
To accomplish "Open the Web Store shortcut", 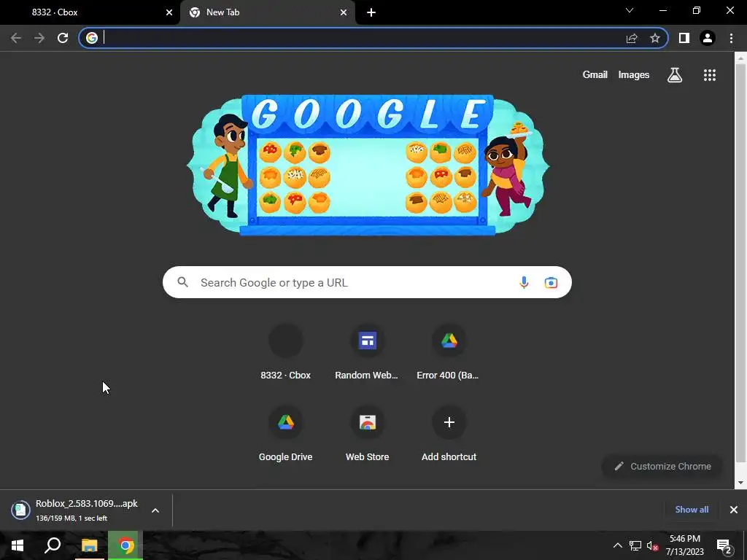I will pyautogui.click(x=367, y=434).
